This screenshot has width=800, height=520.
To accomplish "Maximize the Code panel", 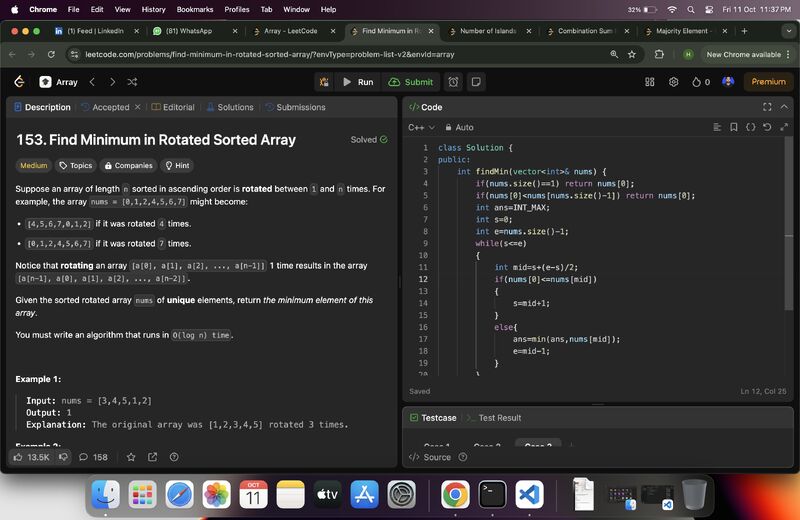I will pos(767,107).
